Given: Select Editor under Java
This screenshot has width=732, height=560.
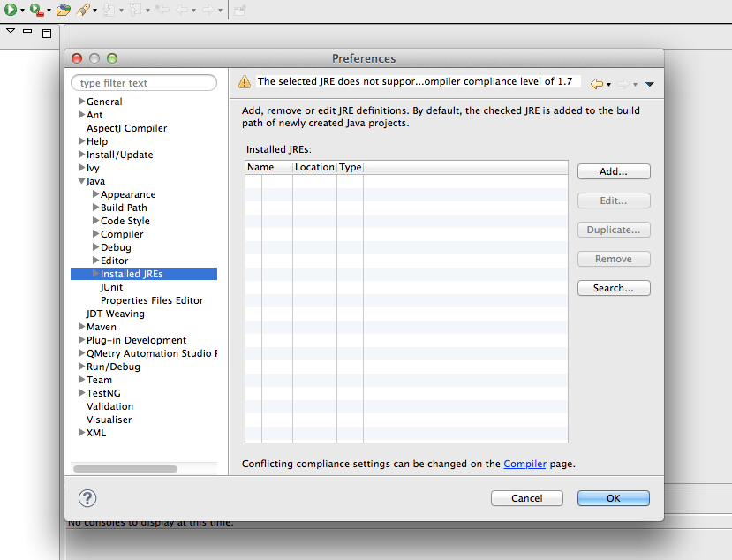Looking at the screenshot, I should tap(115, 261).
